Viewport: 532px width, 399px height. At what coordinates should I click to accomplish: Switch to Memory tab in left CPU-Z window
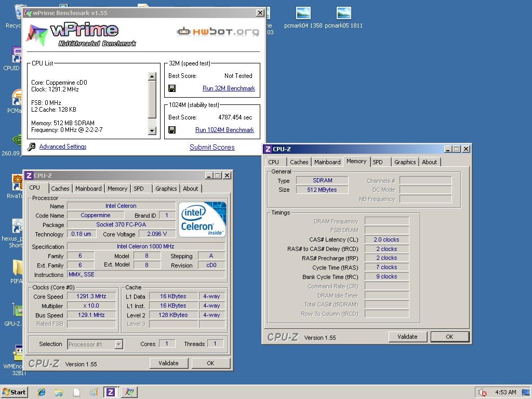pyautogui.click(x=117, y=189)
